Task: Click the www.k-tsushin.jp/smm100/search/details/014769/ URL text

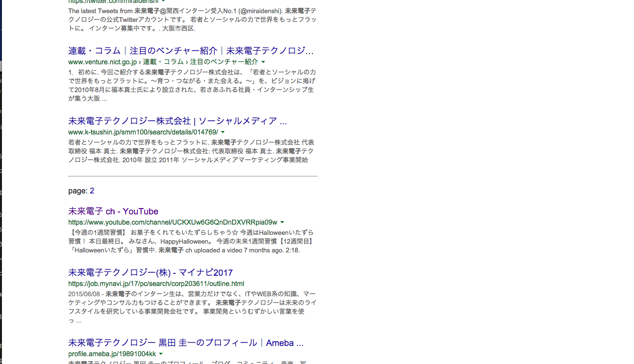Action: tap(143, 132)
